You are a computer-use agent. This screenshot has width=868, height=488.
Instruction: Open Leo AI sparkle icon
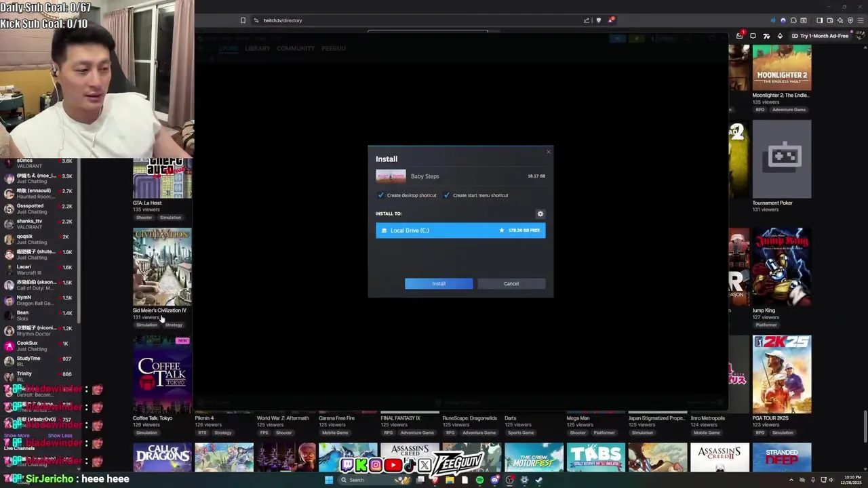click(x=840, y=20)
